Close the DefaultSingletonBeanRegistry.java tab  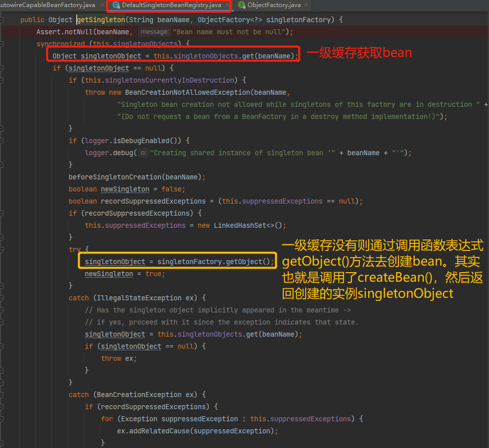[x=228, y=5]
